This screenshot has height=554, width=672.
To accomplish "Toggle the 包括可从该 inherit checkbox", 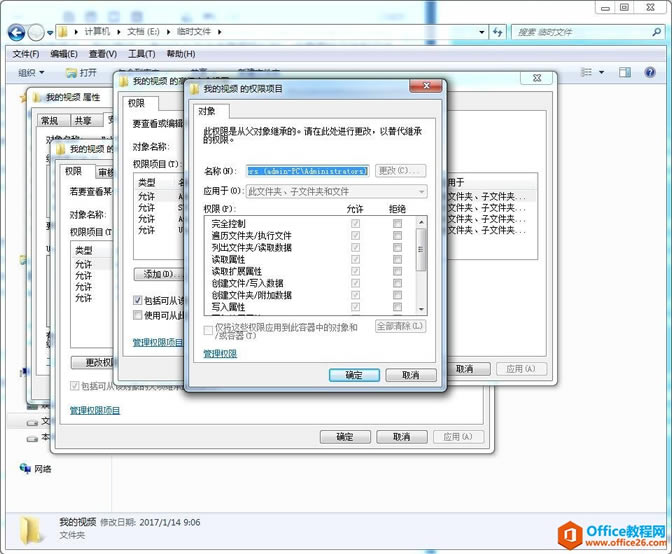I will click(138, 301).
